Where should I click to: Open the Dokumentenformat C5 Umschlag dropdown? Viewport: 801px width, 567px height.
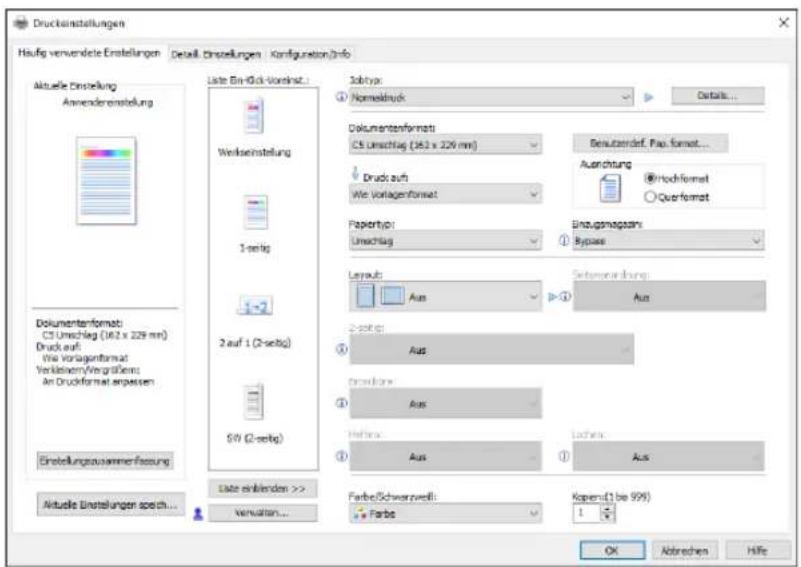445,145
